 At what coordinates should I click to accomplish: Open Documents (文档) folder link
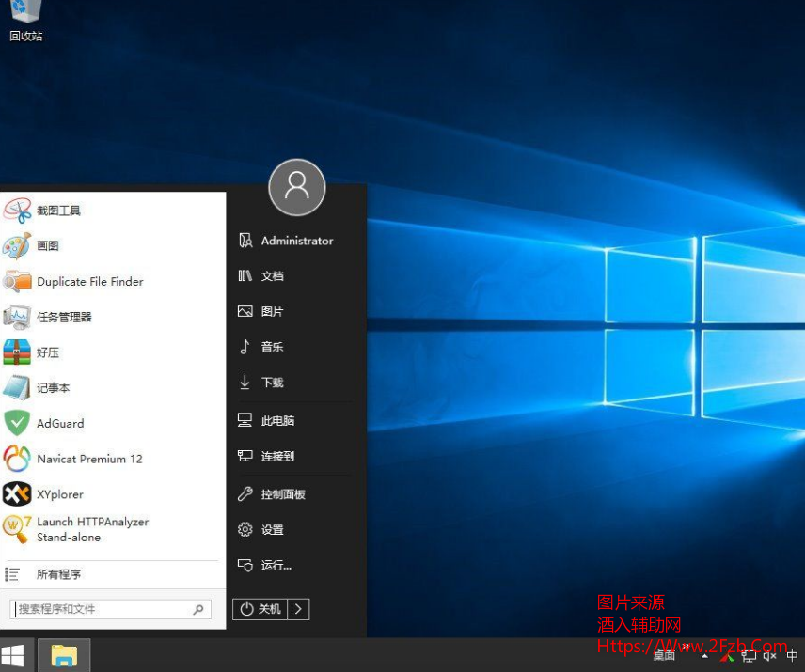[x=272, y=276]
